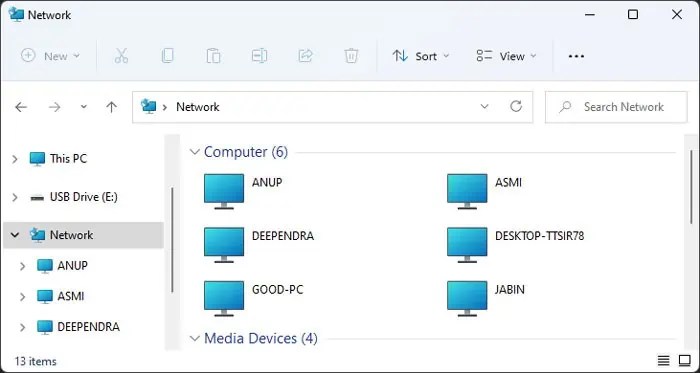The image size is (700, 373).
Task: Collapse the Network tree node
Action: click(x=15, y=235)
